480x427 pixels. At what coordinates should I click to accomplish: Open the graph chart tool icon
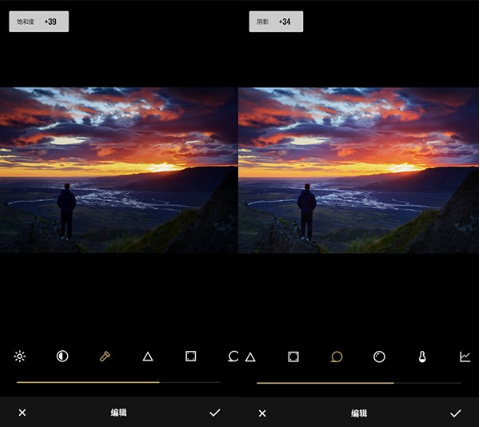tap(465, 357)
